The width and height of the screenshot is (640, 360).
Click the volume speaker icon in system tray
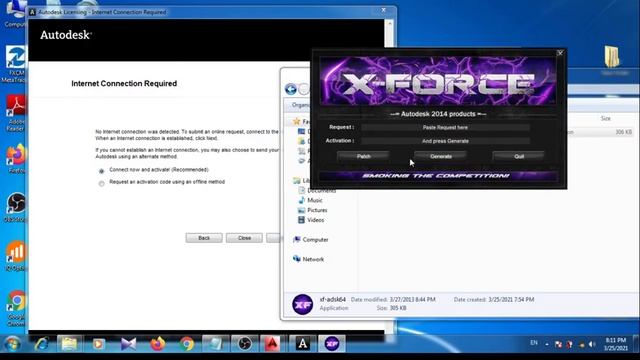click(x=593, y=344)
